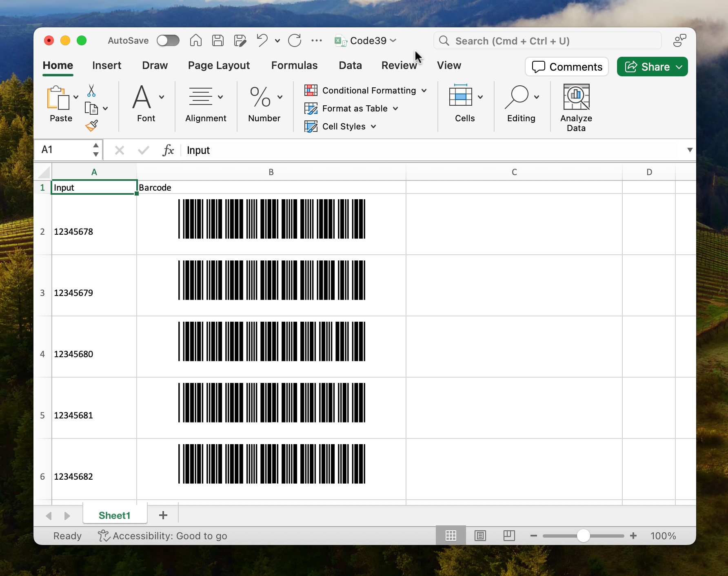Switch to Page Layout view icon
This screenshot has height=576, width=728.
point(480,536)
